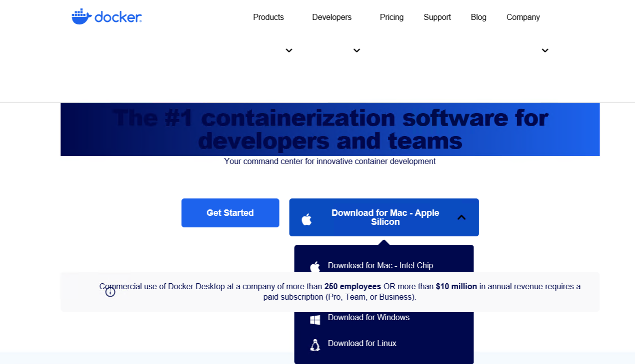Click the info icon in the commercial-use notice
Screen dimensions: 635x364
tap(110, 292)
